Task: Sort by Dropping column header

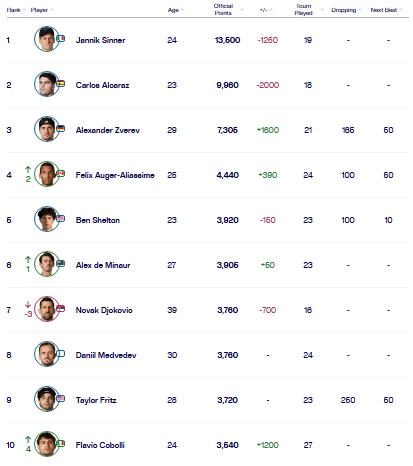Action: pyautogui.click(x=344, y=10)
